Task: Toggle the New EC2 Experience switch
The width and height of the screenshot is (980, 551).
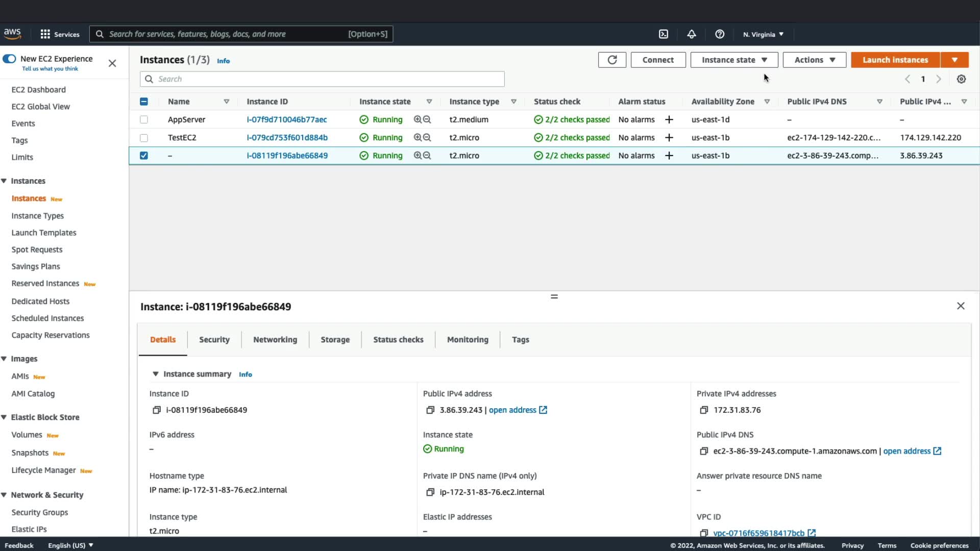Action: (9, 59)
